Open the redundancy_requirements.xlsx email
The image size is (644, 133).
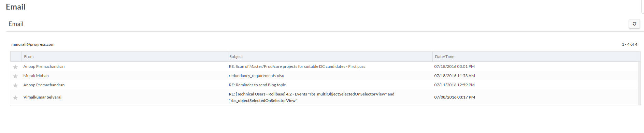tap(256, 76)
